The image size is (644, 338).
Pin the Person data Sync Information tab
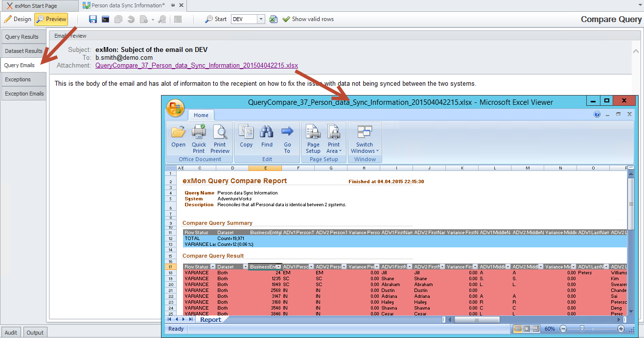[172, 5]
